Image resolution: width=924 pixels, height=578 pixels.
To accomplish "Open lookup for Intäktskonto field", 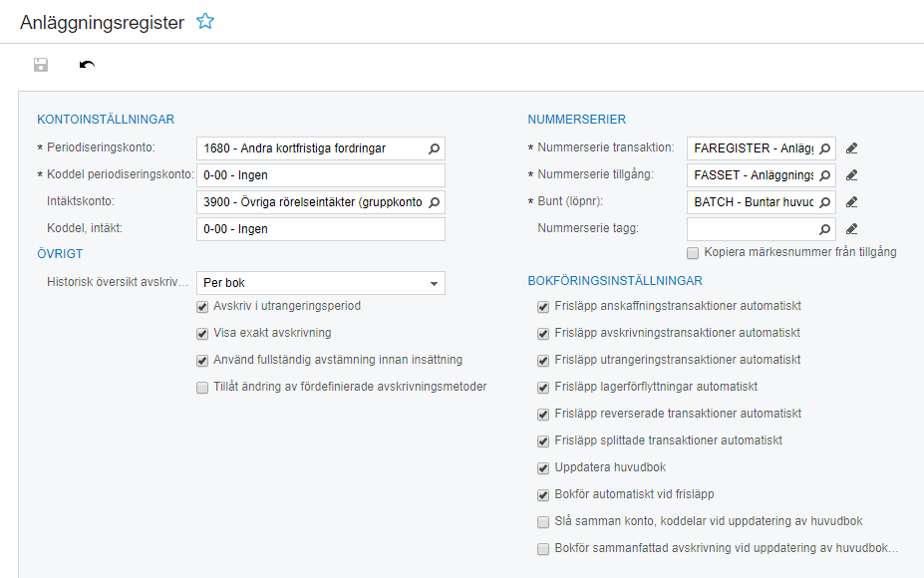I will (434, 202).
